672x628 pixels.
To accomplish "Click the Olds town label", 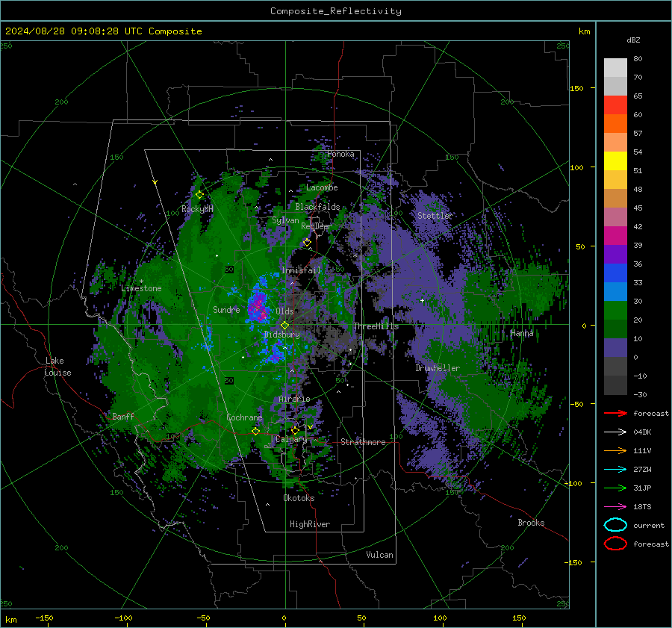I will point(284,311).
